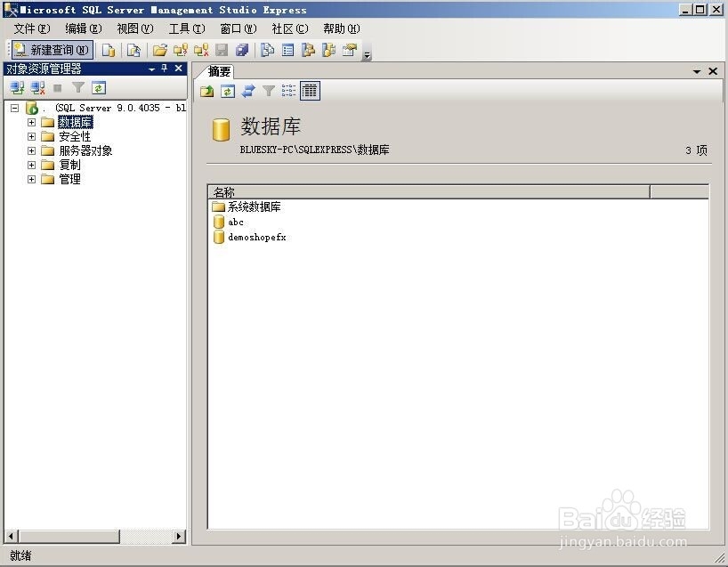This screenshot has height=567, width=728.
Task: Open the 工具(T) menu
Action: [186, 28]
